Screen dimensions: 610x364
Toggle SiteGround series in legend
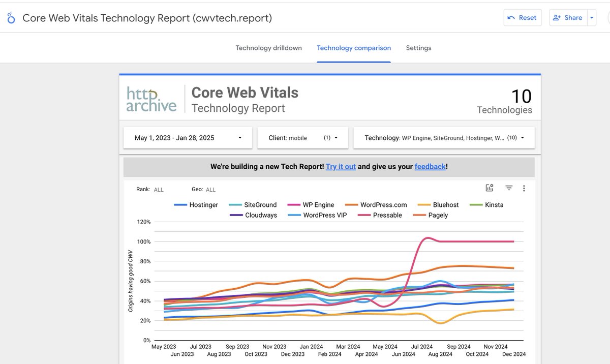tap(253, 205)
